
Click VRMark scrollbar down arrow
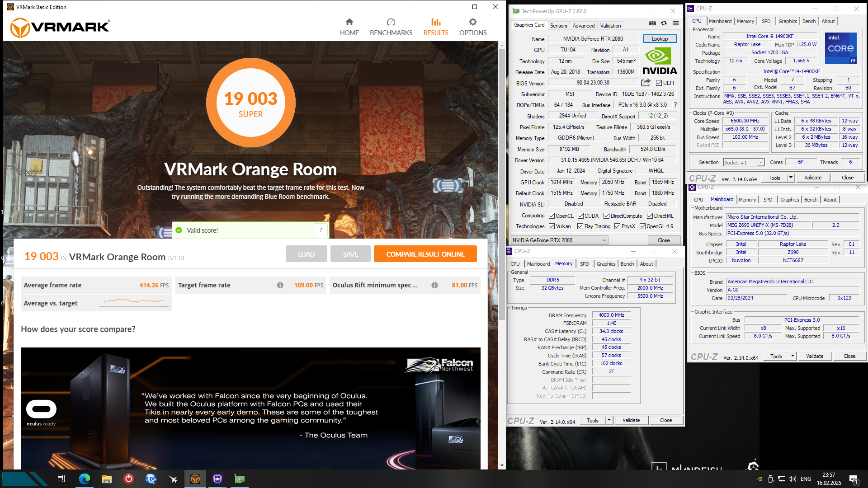502,465
